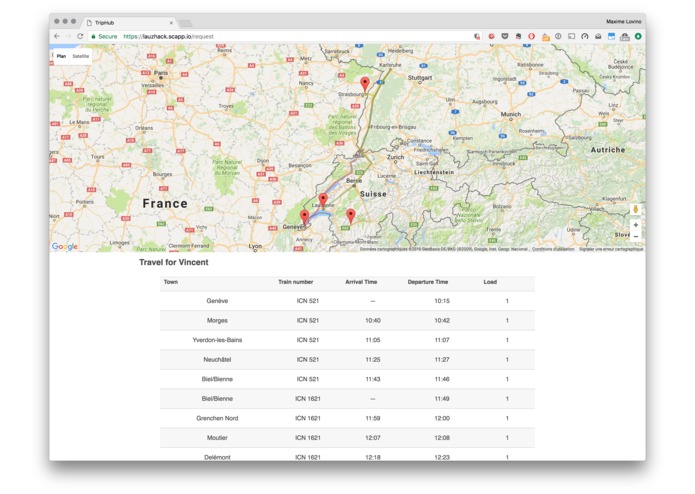Click the green Secure padlock indicator
The image size is (695, 494).
coord(105,36)
